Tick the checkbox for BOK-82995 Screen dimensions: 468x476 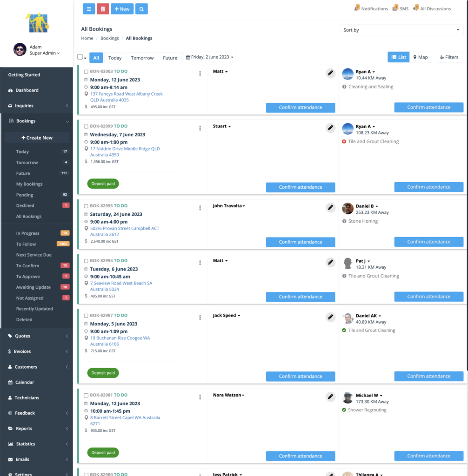pos(86,206)
